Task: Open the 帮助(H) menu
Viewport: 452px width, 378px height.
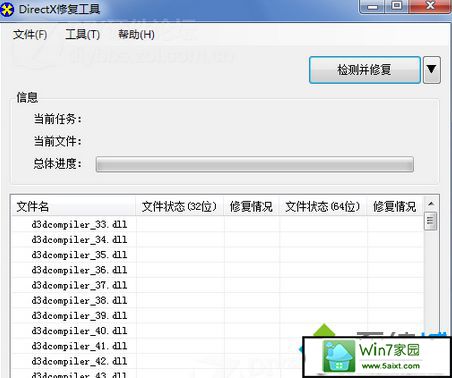Action: pyautogui.click(x=136, y=34)
